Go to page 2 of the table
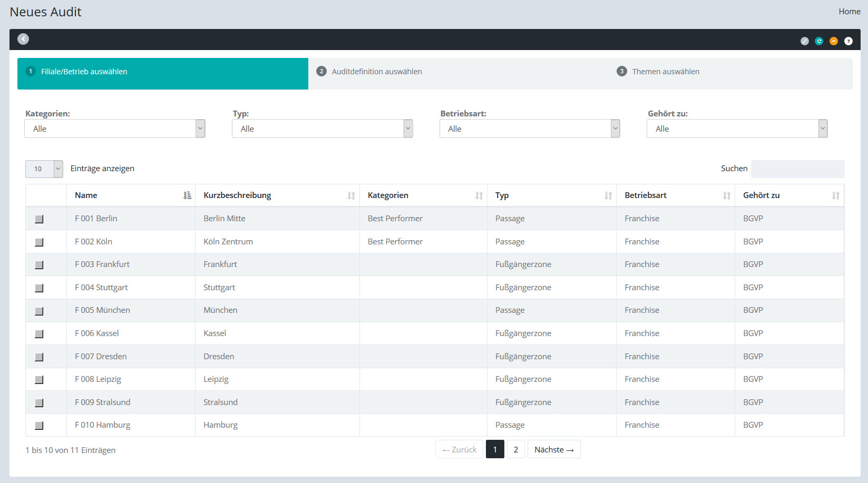Image resolution: width=868 pixels, height=483 pixels. click(x=515, y=449)
